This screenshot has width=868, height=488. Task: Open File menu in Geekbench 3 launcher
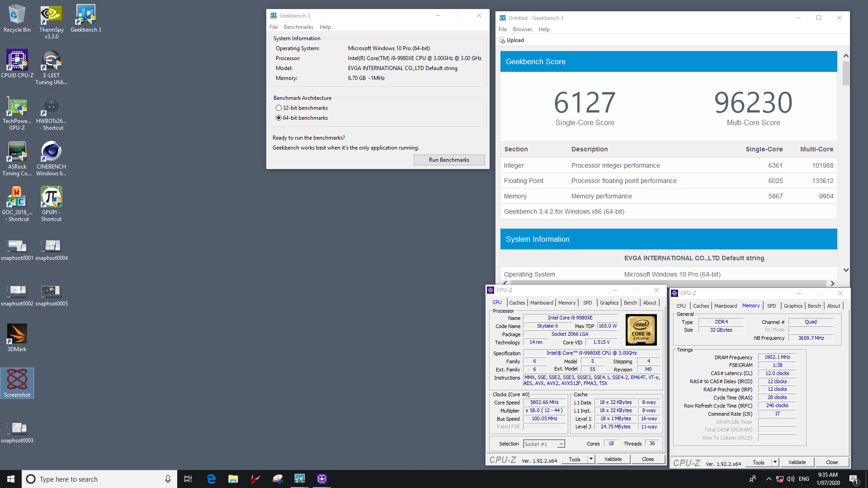click(274, 27)
